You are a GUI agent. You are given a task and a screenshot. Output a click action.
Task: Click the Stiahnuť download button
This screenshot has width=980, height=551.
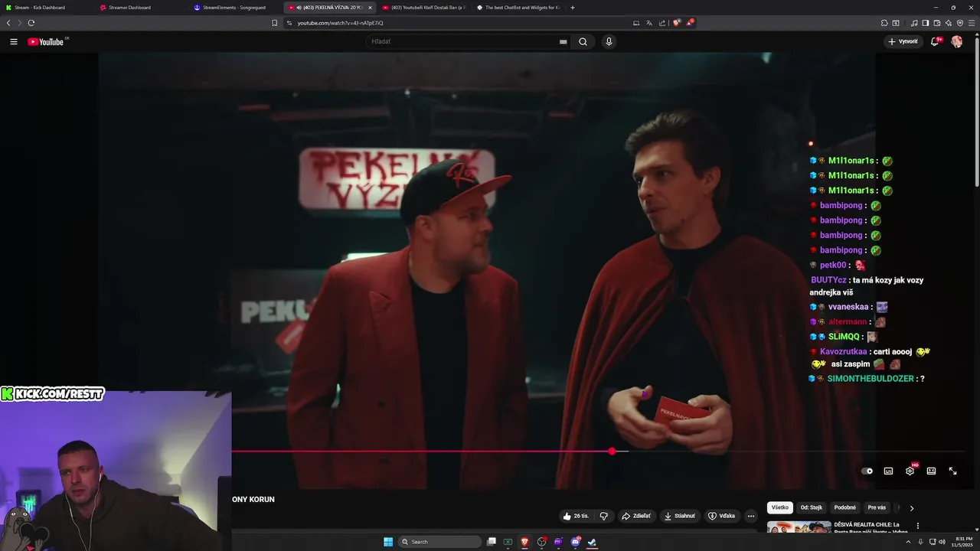pyautogui.click(x=679, y=516)
